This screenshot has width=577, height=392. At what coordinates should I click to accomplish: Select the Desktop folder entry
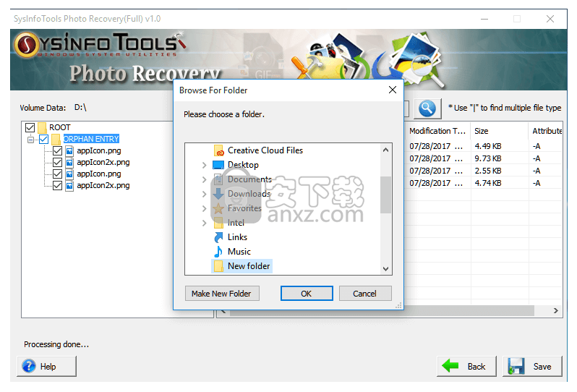coord(243,165)
